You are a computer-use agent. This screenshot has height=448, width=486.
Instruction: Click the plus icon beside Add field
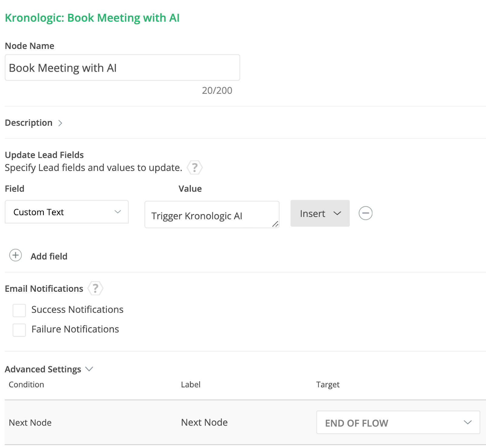(15, 255)
